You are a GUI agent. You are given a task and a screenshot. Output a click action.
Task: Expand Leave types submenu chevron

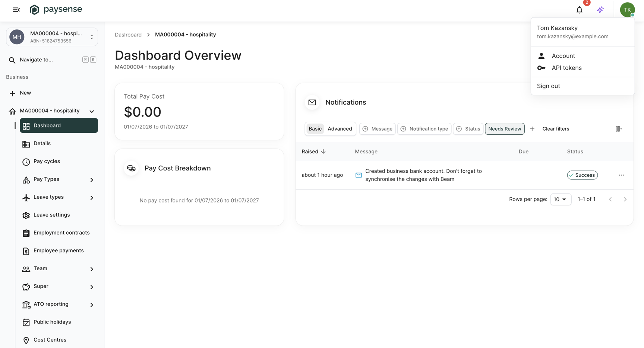[x=92, y=198]
